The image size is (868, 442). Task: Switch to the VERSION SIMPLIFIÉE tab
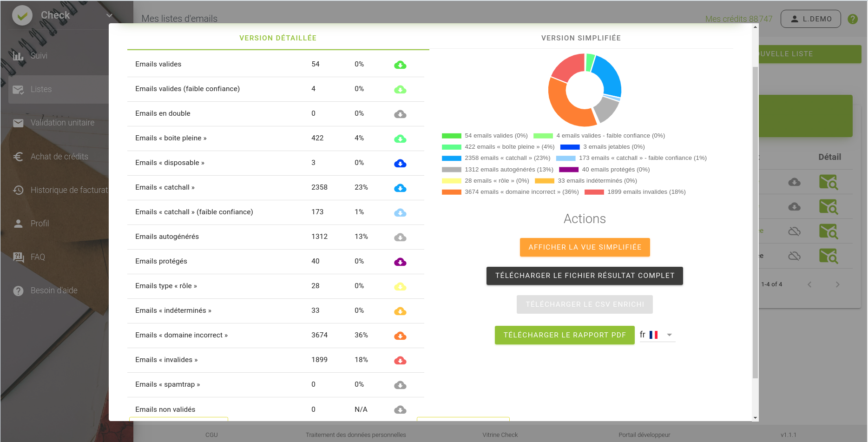pos(581,38)
